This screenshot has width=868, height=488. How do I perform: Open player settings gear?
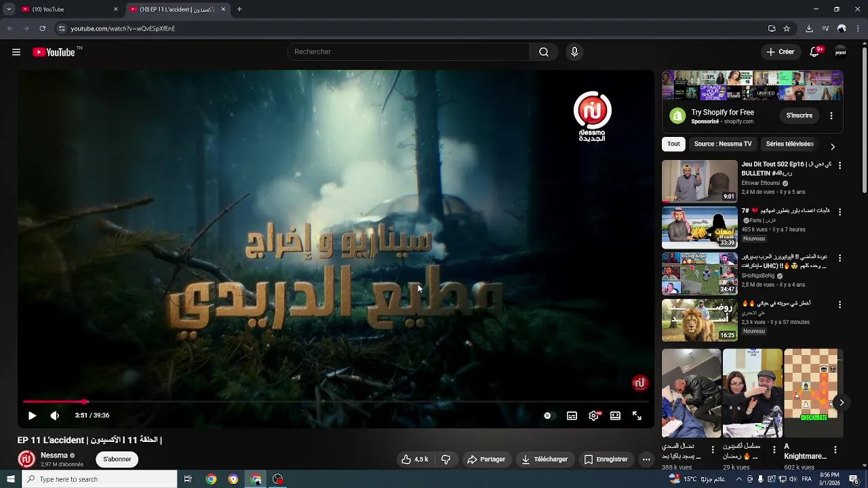[593, 415]
